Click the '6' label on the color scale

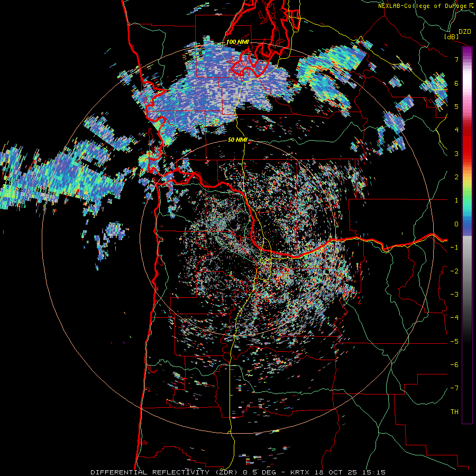coord(456,83)
